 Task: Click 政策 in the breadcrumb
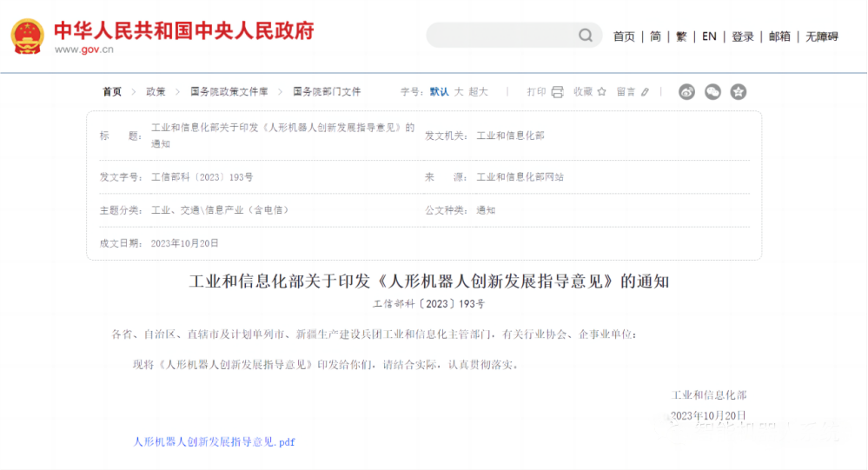(x=156, y=91)
